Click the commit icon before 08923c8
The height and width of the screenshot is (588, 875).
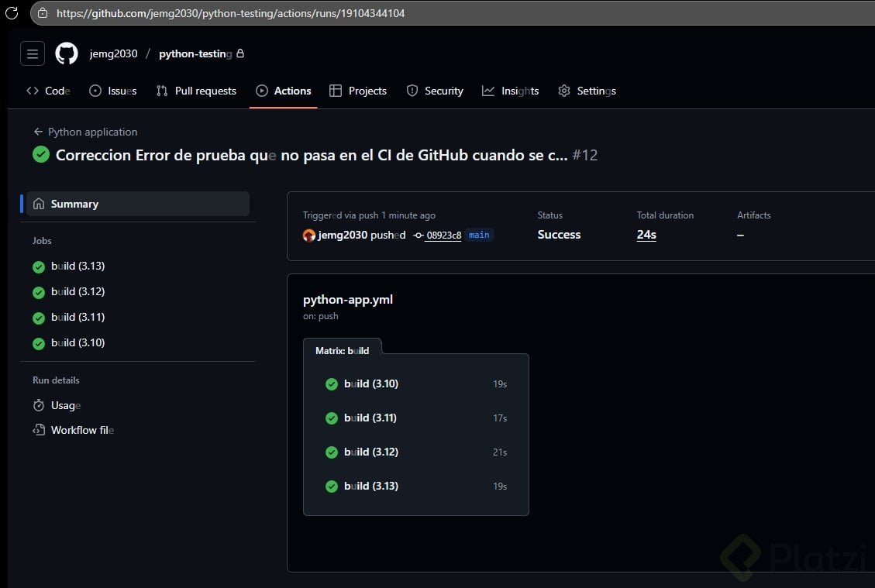pos(418,236)
